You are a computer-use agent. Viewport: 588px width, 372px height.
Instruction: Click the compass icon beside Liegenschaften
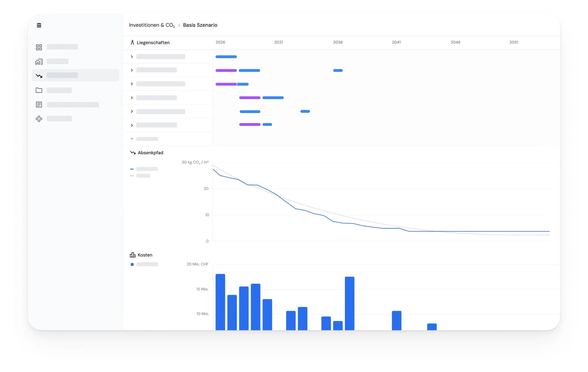tap(132, 43)
